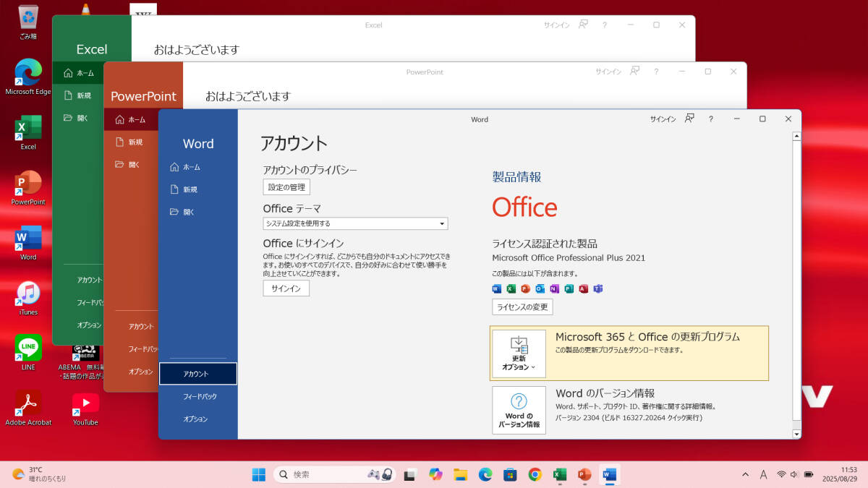
Task: Click 設定の管理 privacy button
Action: tap(286, 187)
